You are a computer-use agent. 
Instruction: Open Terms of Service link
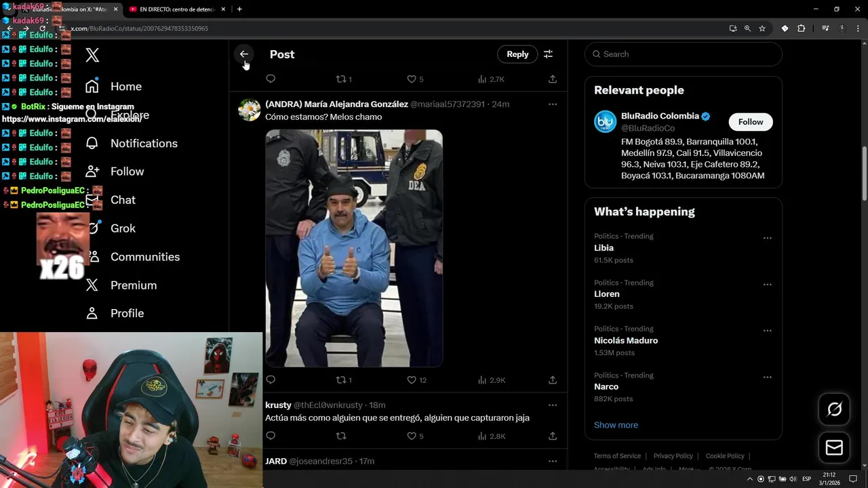[617, 456]
